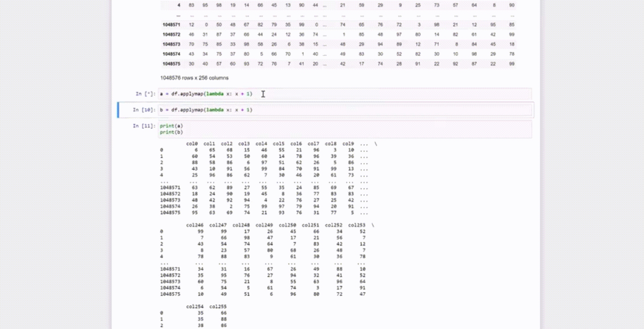The image size is (644, 329).
Task: Click the In [11]: prompt label
Action: 144,126
